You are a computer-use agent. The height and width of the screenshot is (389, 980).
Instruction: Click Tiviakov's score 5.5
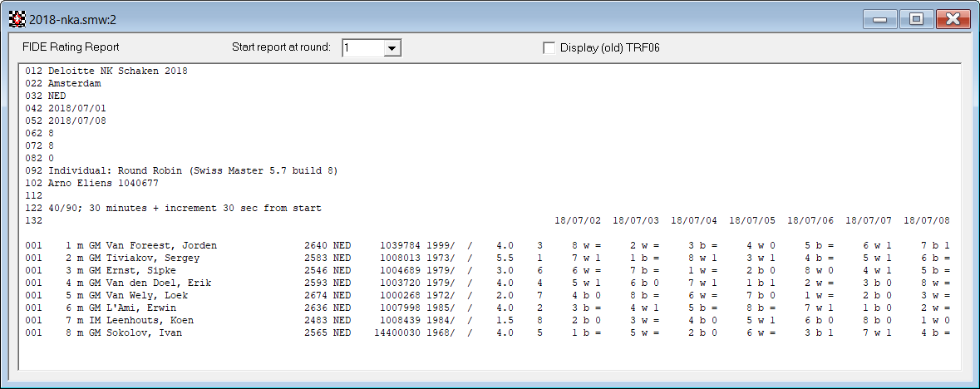(x=505, y=258)
